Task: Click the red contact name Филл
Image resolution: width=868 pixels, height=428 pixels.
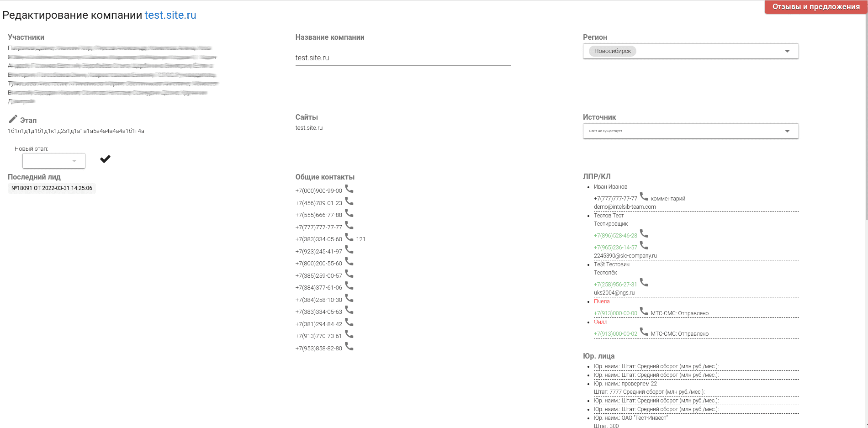Action: click(600, 322)
